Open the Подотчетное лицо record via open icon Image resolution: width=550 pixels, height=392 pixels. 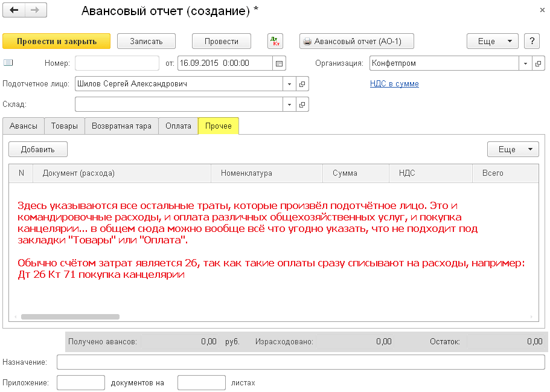point(303,84)
